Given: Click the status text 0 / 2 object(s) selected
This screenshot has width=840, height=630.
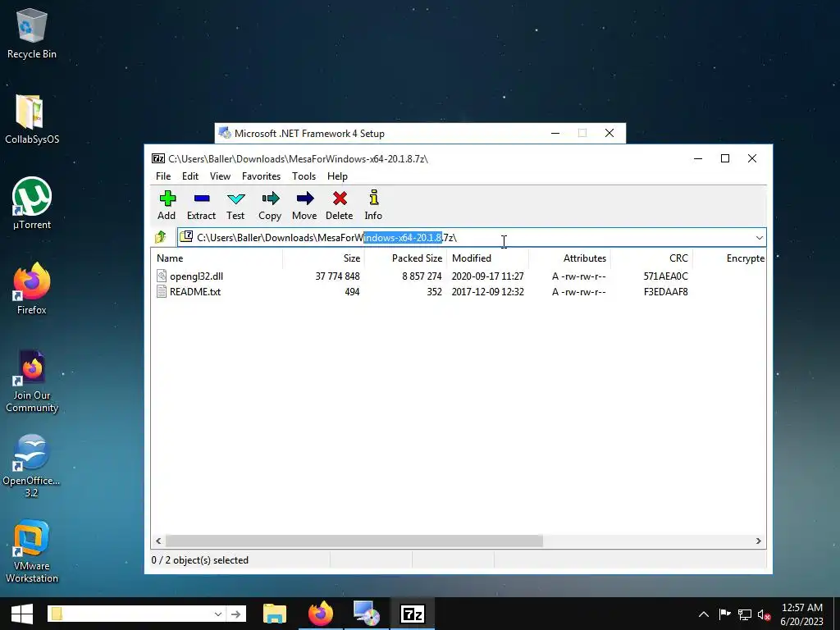Looking at the screenshot, I should pyautogui.click(x=200, y=559).
